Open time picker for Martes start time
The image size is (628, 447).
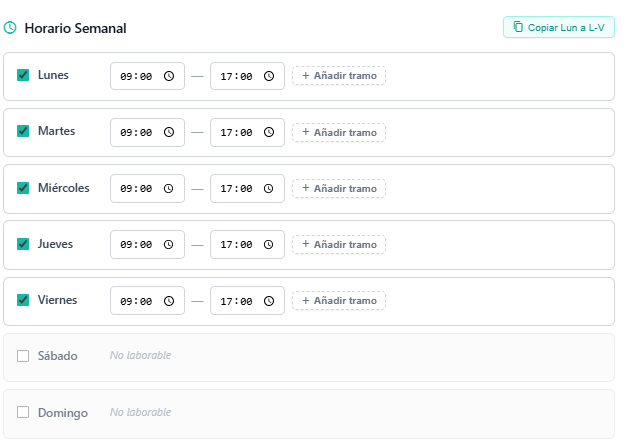(x=169, y=132)
